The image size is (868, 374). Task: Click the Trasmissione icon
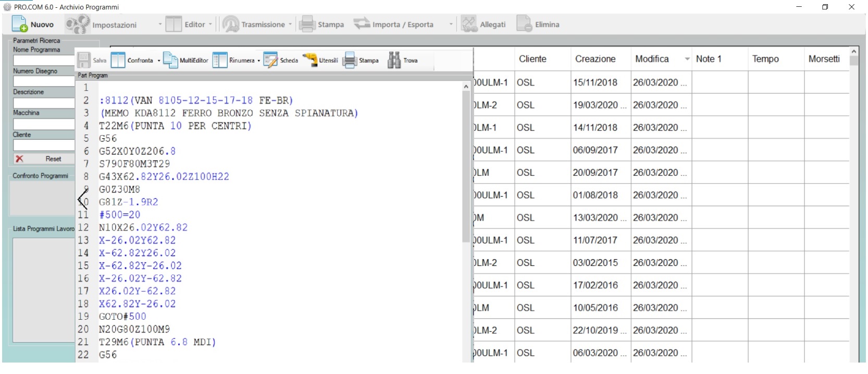point(231,24)
